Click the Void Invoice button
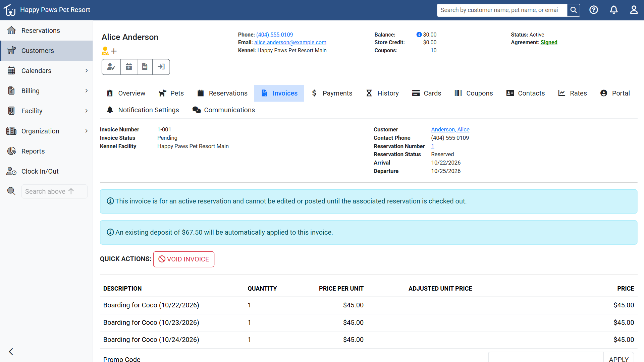 click(184, 259)
